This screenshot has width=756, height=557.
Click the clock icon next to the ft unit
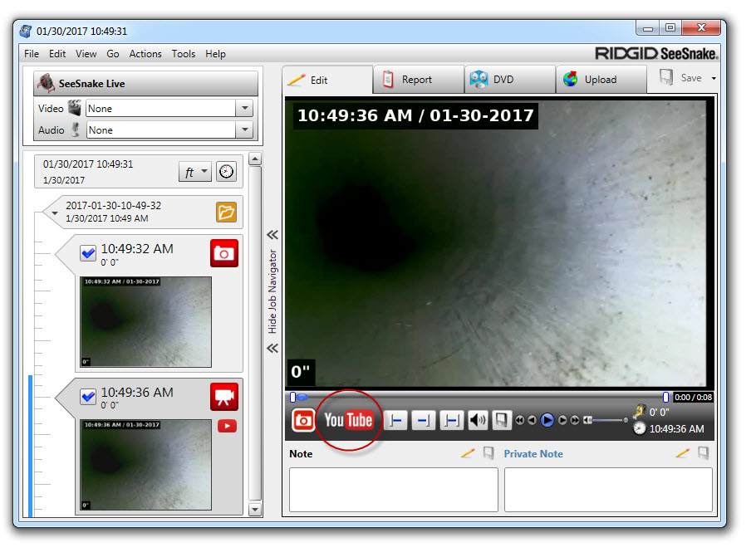(226, 172)
